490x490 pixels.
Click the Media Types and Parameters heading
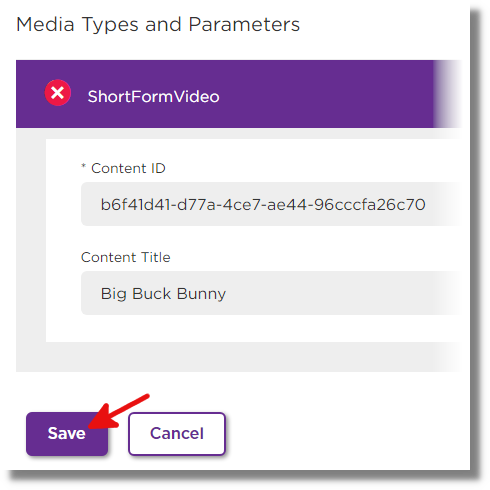click(158, 25)
